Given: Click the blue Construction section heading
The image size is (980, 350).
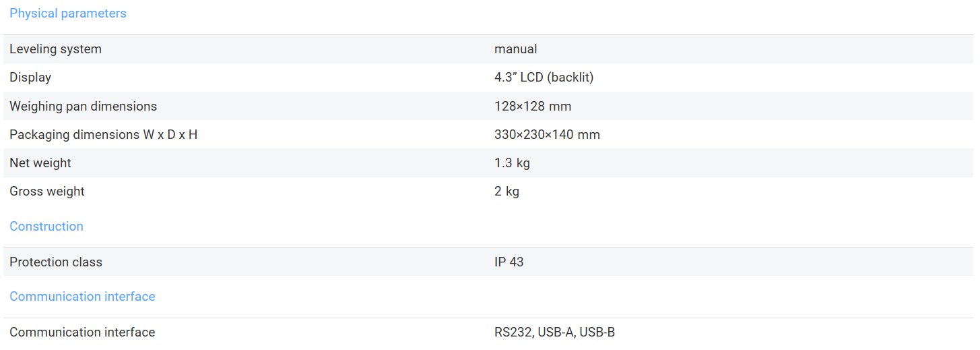Looking at the screenshot, I should point(46,227).
